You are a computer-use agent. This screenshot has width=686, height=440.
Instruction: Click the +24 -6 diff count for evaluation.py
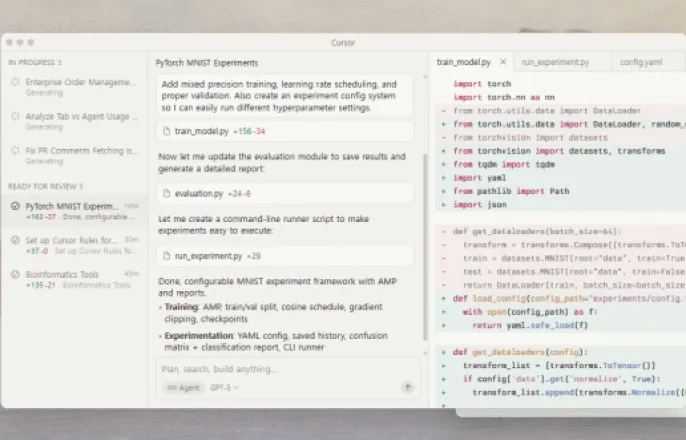(239, 194)
